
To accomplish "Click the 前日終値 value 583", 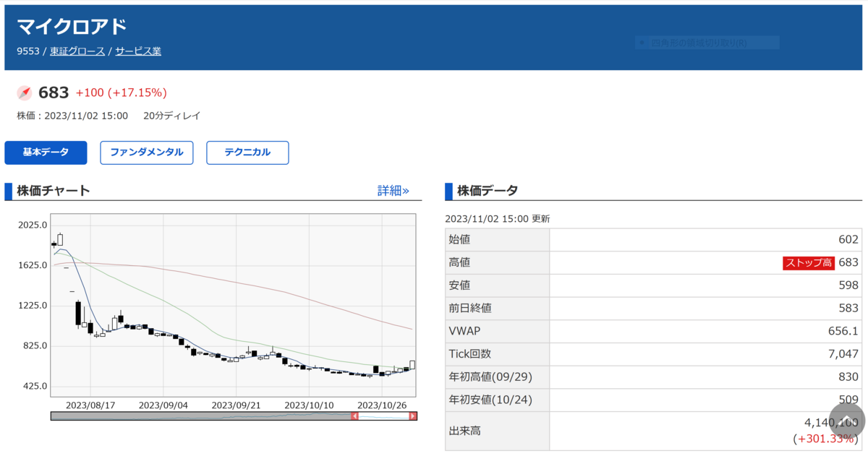I will coord(848,308).
